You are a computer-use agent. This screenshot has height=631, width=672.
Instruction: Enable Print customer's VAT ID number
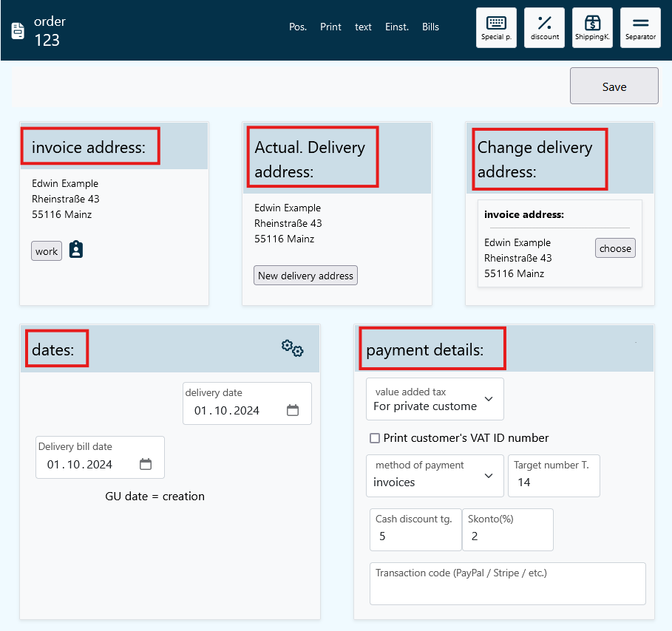pos(375,438)
